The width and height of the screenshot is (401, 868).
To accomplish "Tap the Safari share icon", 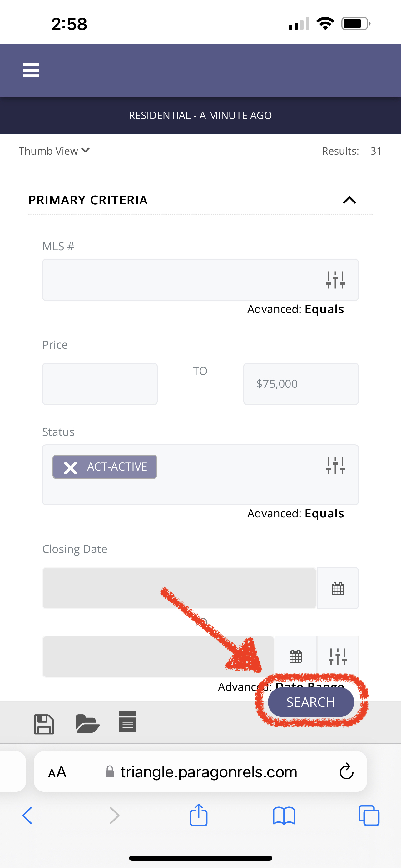I will tap(199, 815).
